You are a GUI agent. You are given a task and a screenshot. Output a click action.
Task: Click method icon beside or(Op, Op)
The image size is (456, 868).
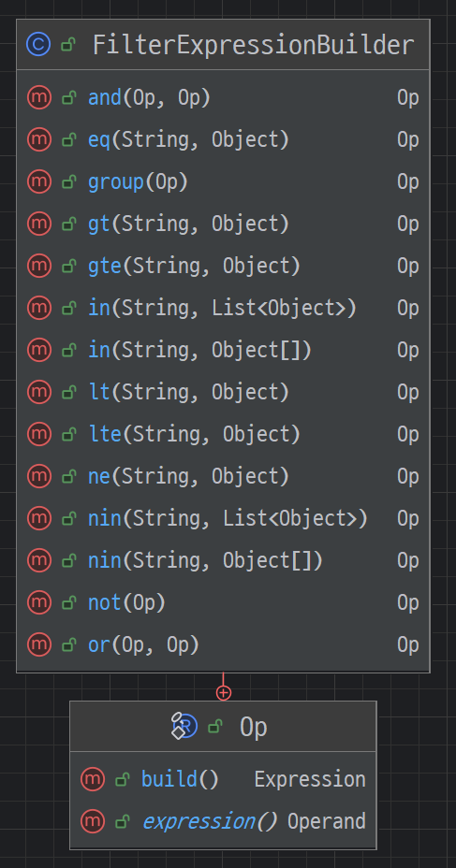tap(38, 644)
